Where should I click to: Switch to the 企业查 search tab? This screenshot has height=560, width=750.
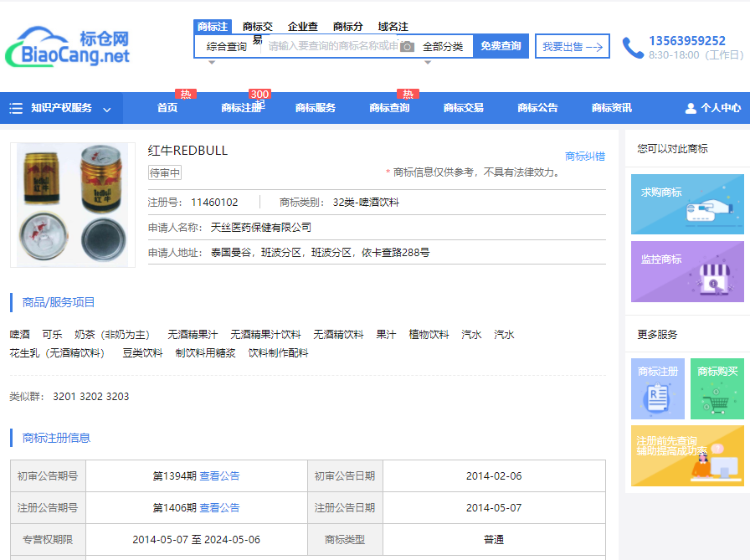click(x=303, y=26)
